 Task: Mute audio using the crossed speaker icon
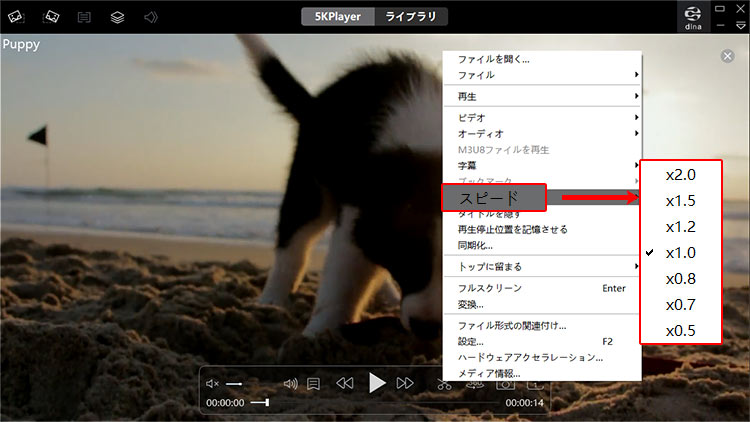pyautogui.click(x=212, y=384)
